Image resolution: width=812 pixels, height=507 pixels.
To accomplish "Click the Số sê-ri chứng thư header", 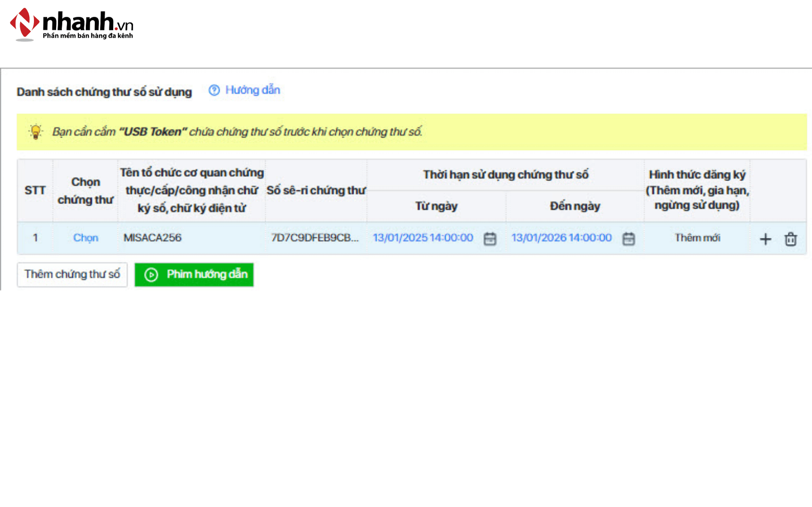I will 316,191.
